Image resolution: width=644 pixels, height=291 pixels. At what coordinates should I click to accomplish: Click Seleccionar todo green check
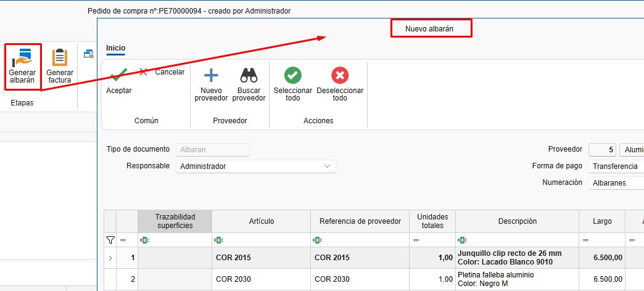[x=293, y=75]
